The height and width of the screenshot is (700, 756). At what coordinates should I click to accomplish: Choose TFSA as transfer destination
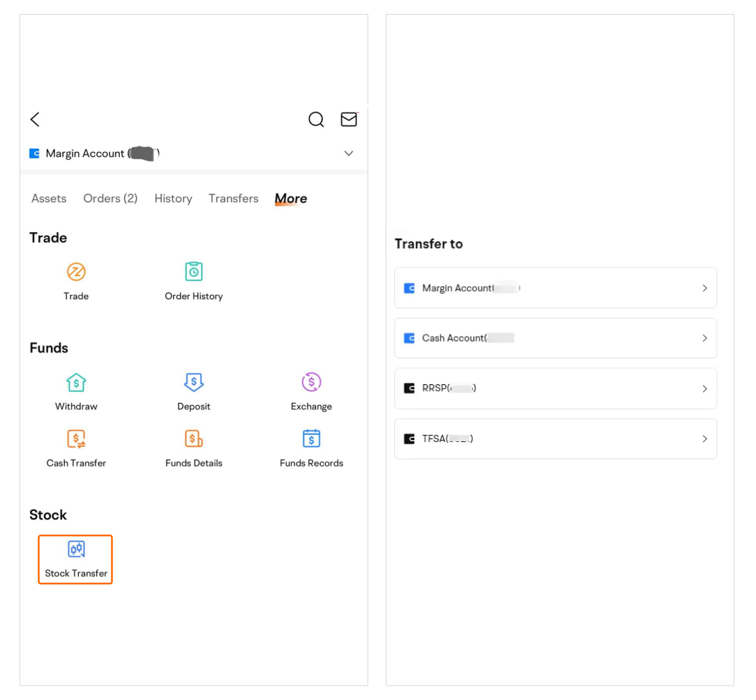(555, 439)
